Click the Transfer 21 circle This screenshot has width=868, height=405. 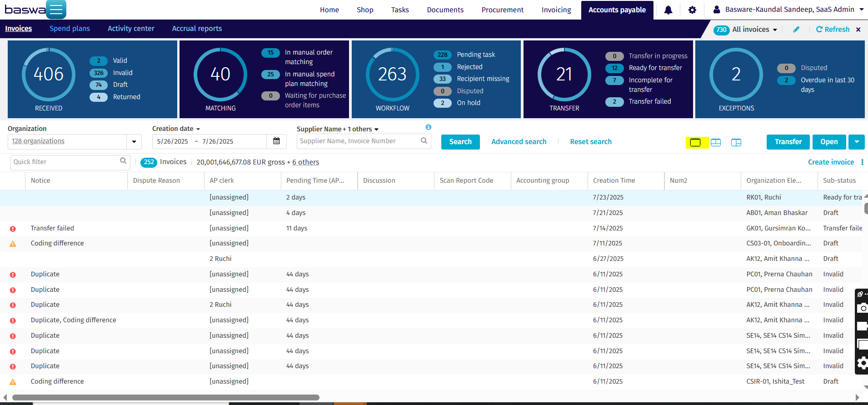564,74
